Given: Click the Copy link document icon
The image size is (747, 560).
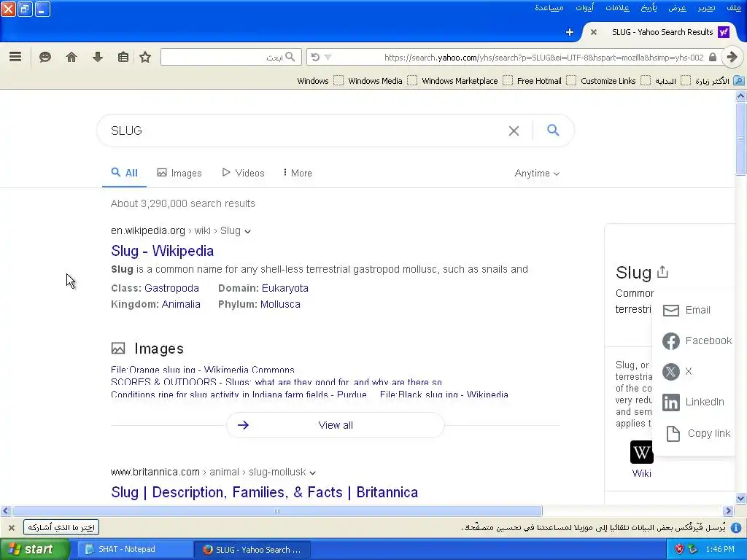Looking at the screenshot, I should (x=673, y=433).
